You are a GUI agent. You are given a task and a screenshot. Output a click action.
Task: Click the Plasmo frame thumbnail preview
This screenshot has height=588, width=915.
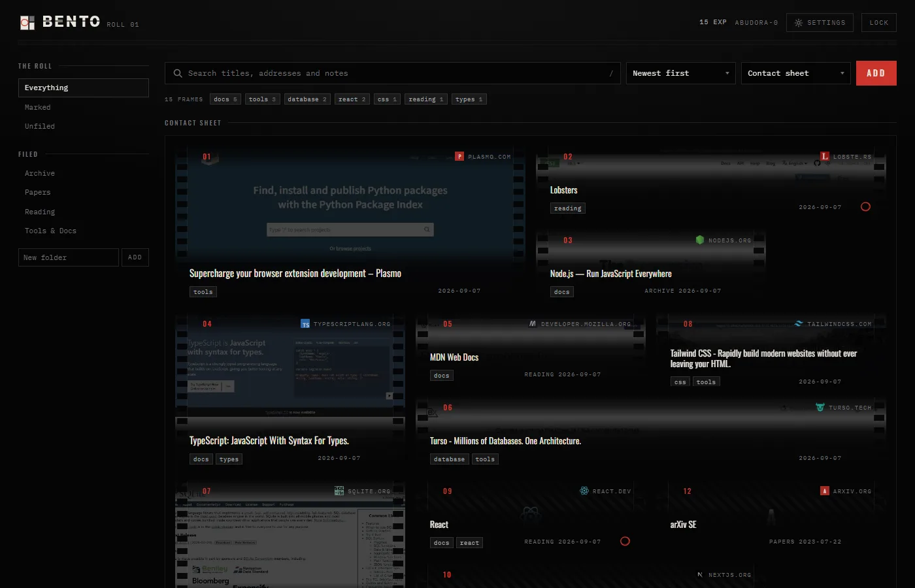pos(350,205)
